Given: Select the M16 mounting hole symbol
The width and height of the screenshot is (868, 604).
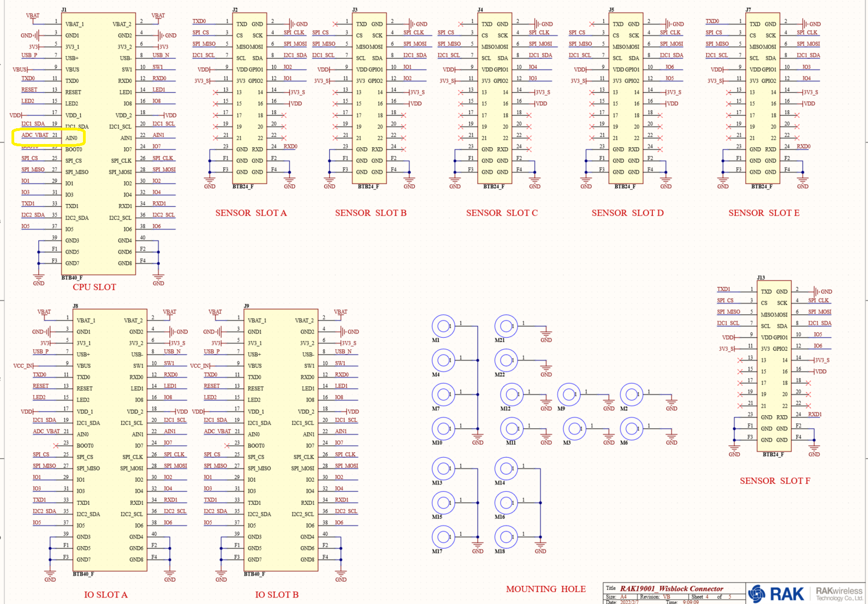Looking at the screenshot, I should (506, 503).
